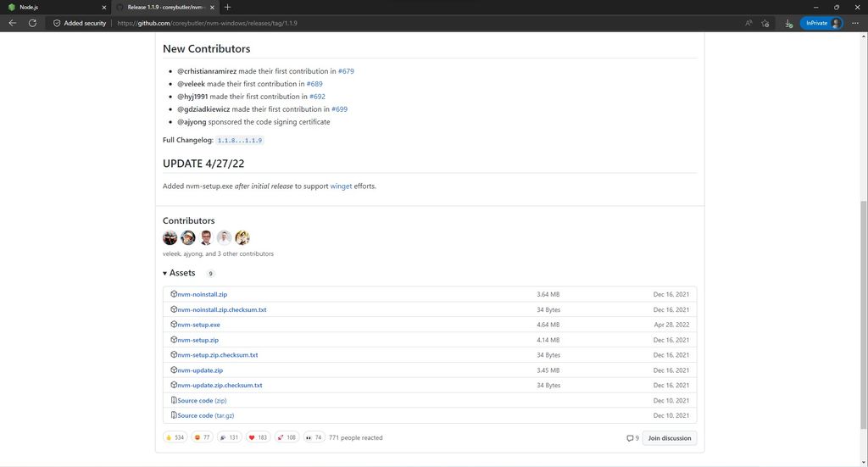The image size is (868, 467).
Task: Download nvm-setup.zip.checksum.txt
Action: click(x=218, y=355)
